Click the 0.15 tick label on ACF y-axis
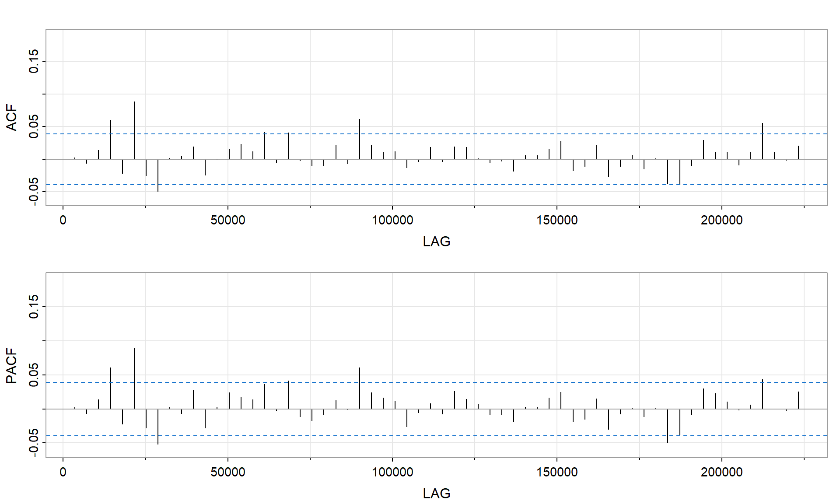This screenshot has width=840, height=504. [34, 61]
